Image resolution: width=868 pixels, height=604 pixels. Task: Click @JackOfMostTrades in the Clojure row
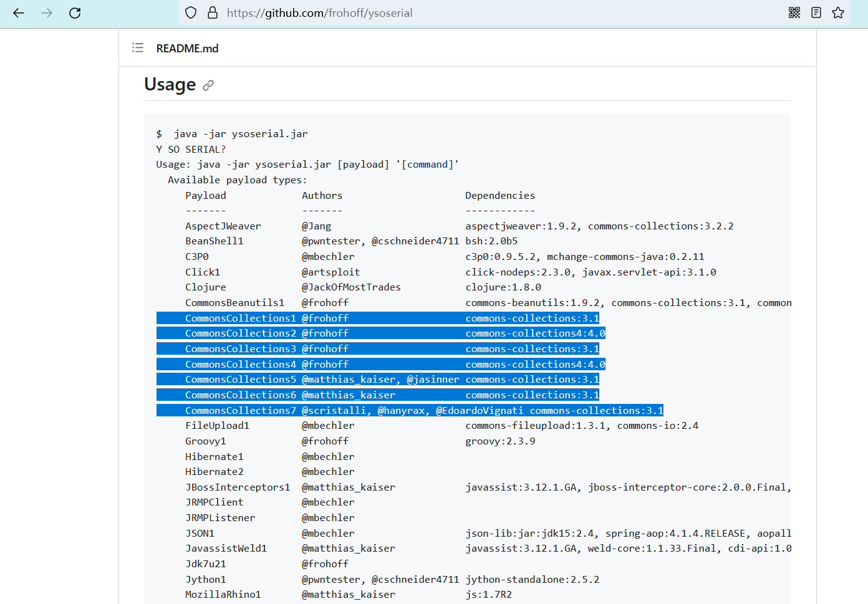tap(351, 287)
